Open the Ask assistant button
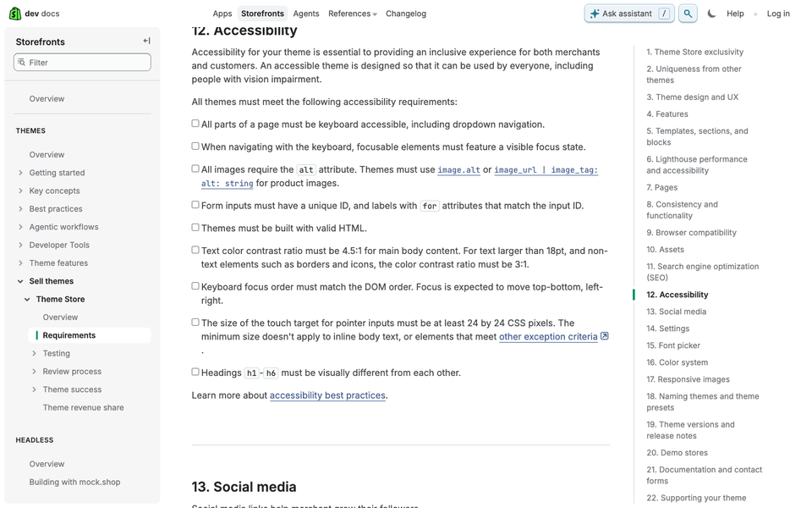The height and width of the screenshot is (508, 812). 629,14
